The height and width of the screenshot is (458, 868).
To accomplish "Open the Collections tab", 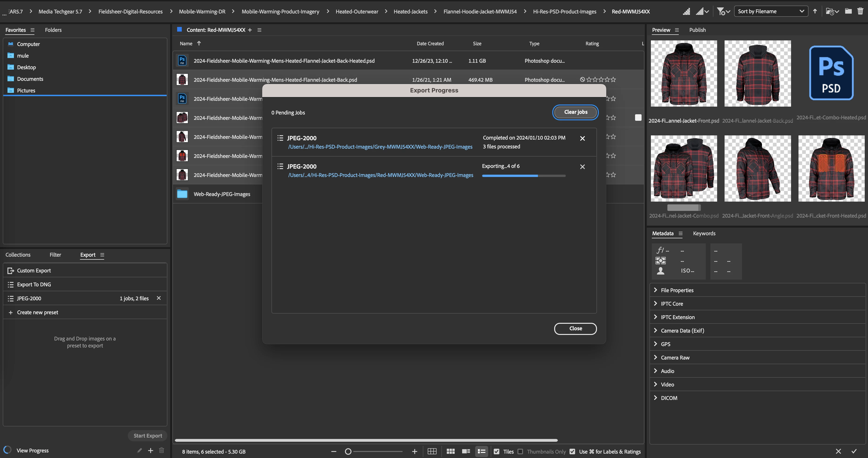I will click(x=18, y=255).
